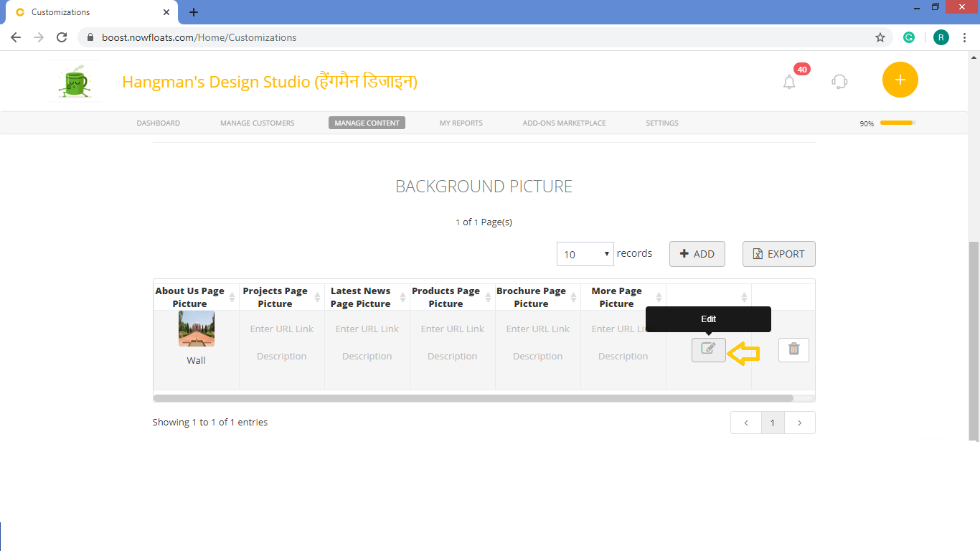The image size is (980, 551).
Task: View site info via the padlock icon
Action: click(x=90, y=37)
